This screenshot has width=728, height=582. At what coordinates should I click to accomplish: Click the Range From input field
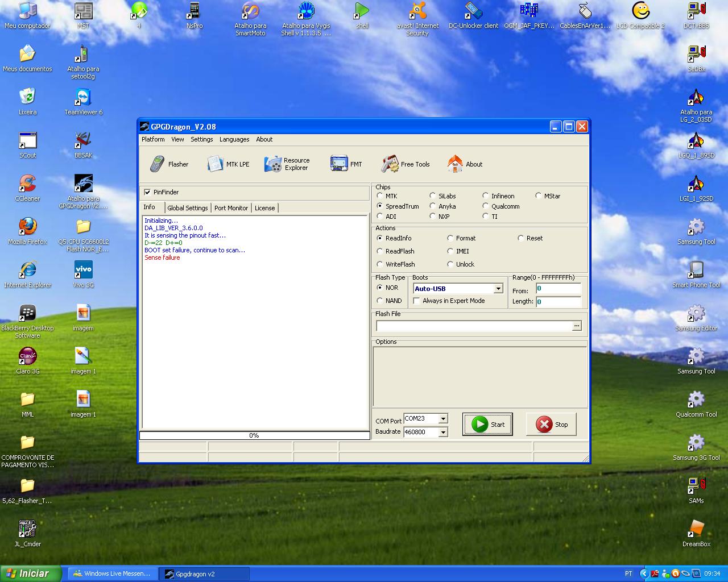pyautogui.click(x=559, y=289)
